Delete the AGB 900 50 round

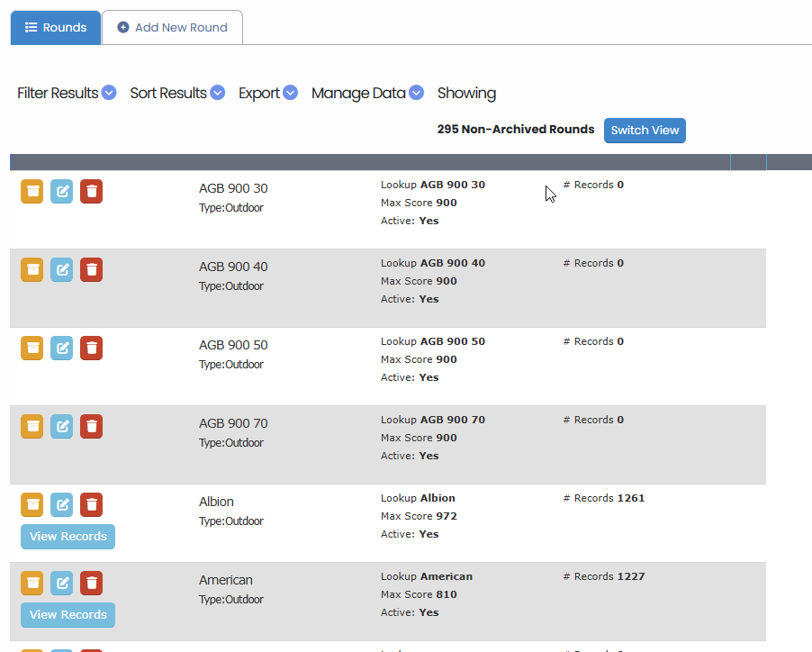coord(92,348)
